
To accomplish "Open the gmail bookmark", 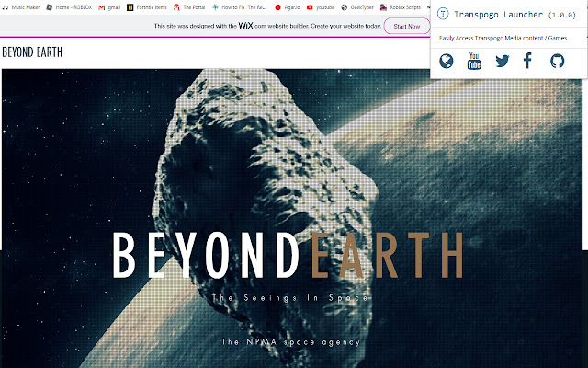I will pos(110,7).
